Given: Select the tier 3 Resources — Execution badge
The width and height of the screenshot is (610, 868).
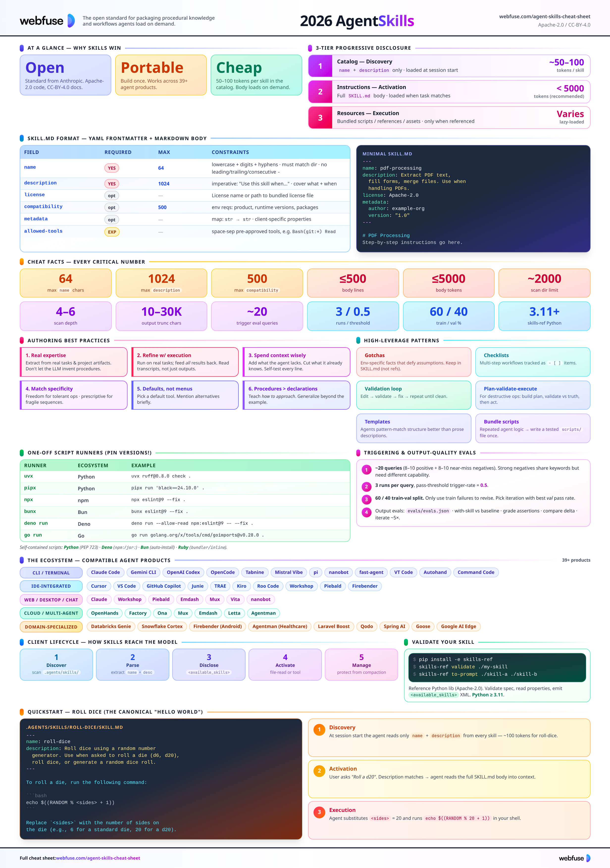Looking at the screenshot, I should (320, 118).
